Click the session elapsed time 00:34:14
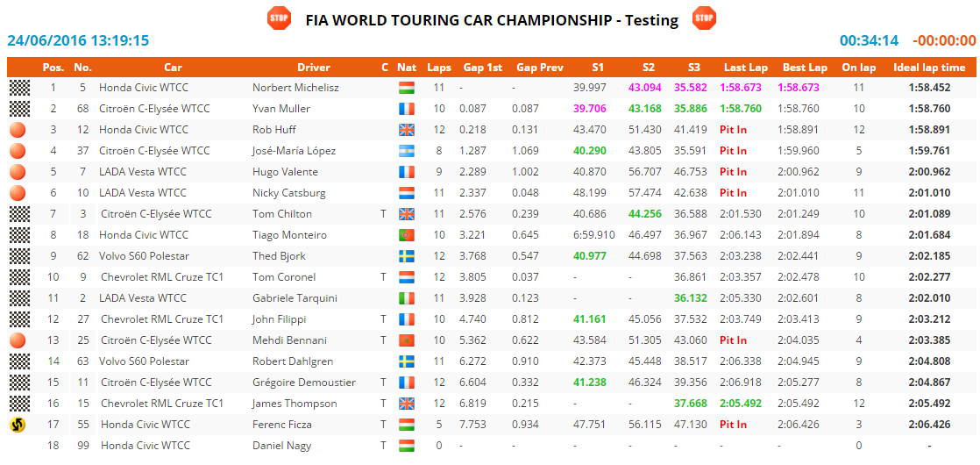 pos(869,40)
